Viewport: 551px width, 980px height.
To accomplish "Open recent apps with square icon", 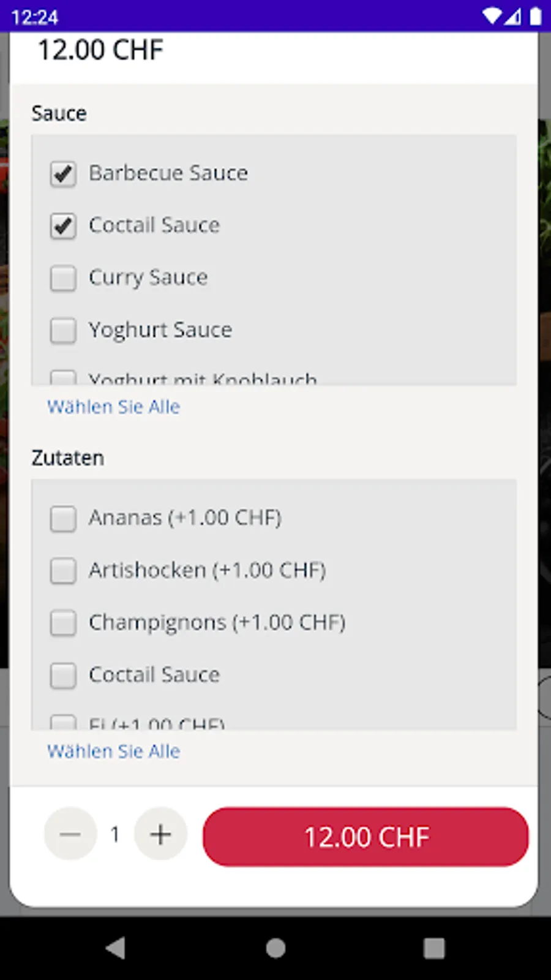I will tap(434, 948).
